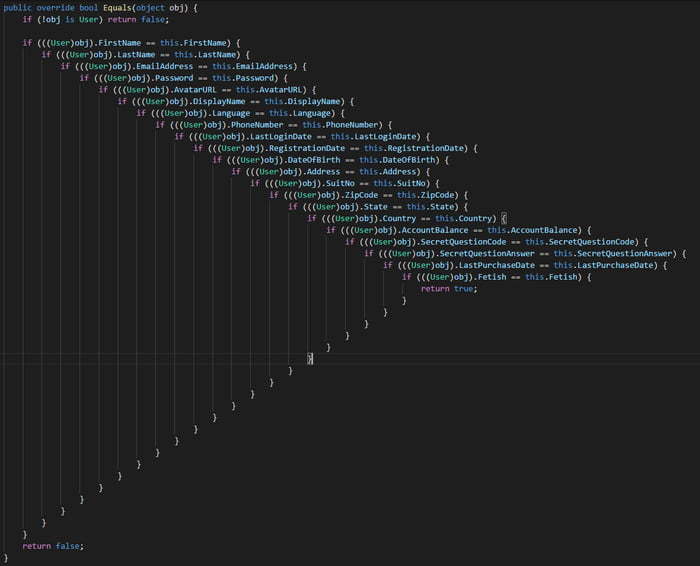Click the highlighted closing brace on cursor line
700x566 pixels.
click(x=311, y=358)
